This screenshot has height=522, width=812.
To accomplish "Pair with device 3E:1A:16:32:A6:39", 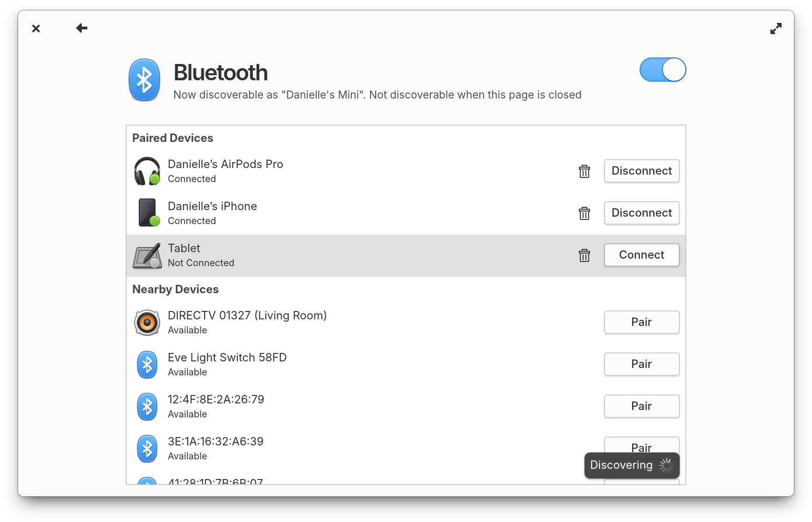I will point(641,445).
